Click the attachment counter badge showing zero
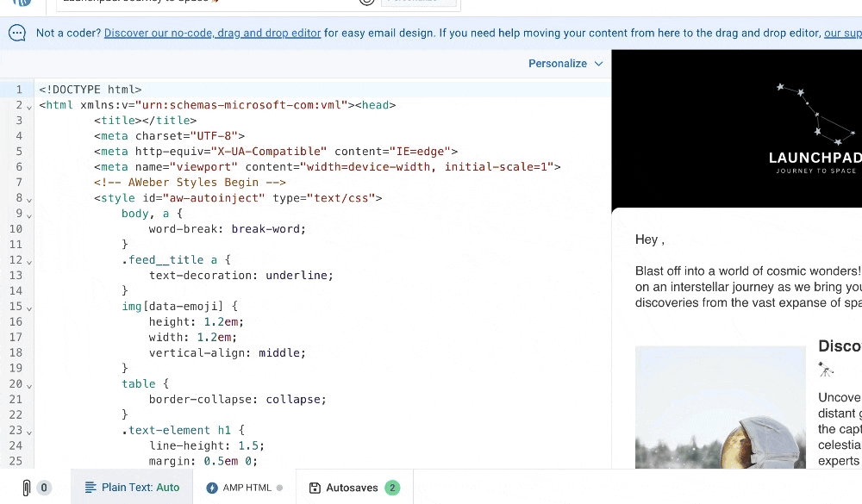This screenshot has width=862, height=504. (43, 487)
